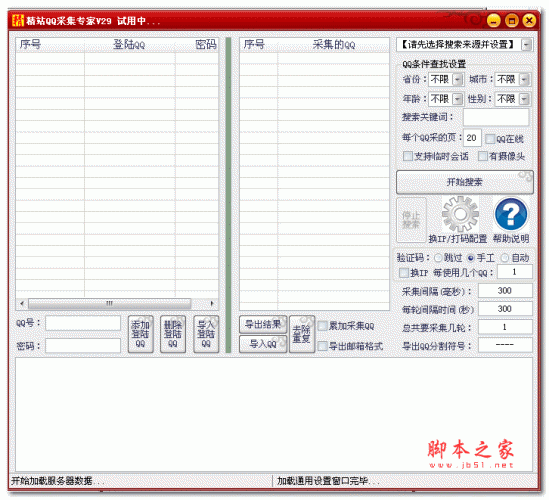Click the 导出结果 button
Screen dimensions: 549x500
click(263, 325)
